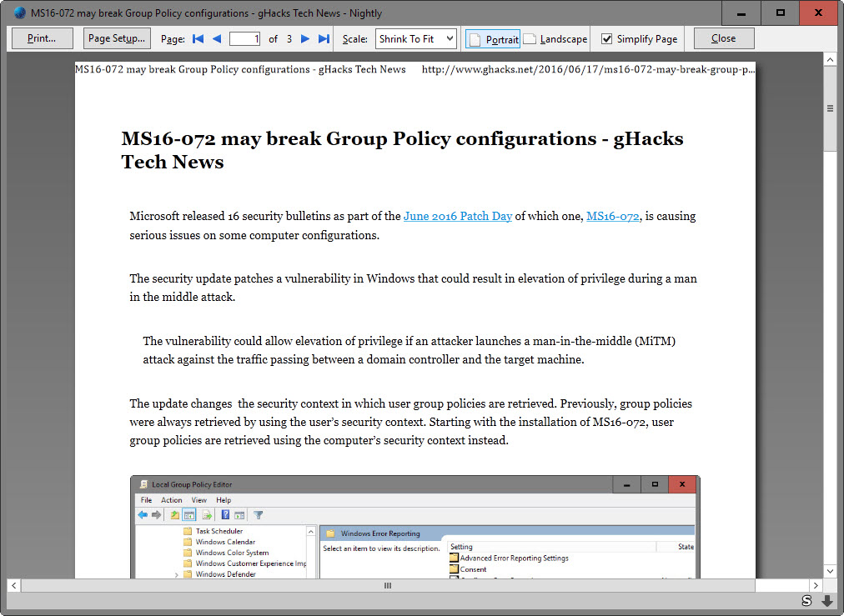This screenshot has height=616, width=844.
Task: Click the page header URL text
Action: [588, 69]
